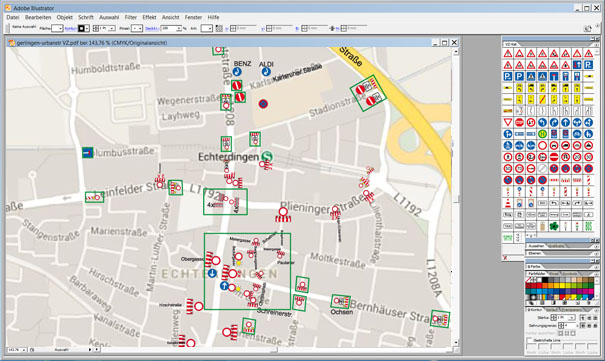This screenshot has width=605, height=361.
Task: Click the Gehrungsgrenze value field
Action: tap(571, 326)
